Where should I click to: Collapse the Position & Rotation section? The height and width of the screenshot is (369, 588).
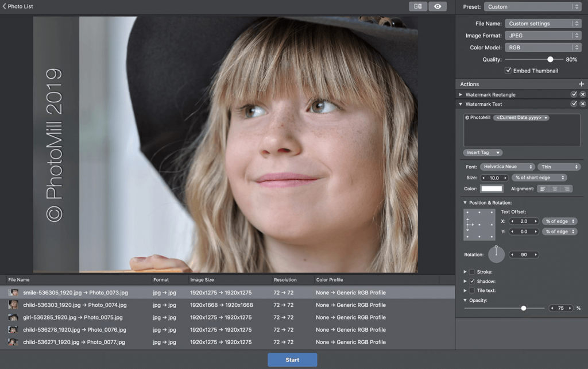(465, 203)
